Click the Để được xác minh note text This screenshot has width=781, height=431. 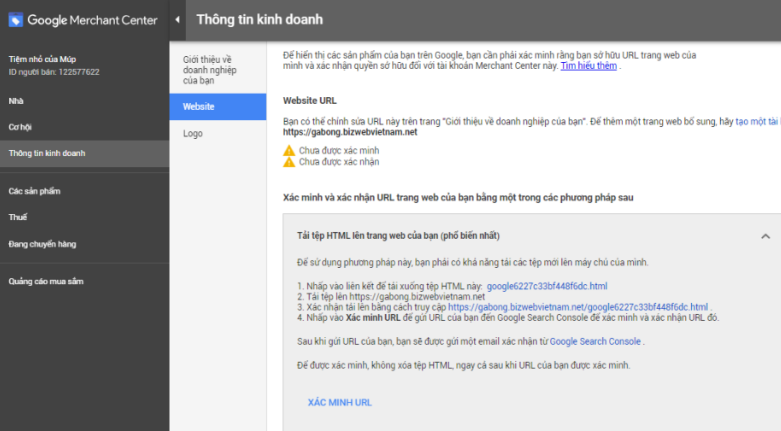pyautogui.click(x=464, y=365)
